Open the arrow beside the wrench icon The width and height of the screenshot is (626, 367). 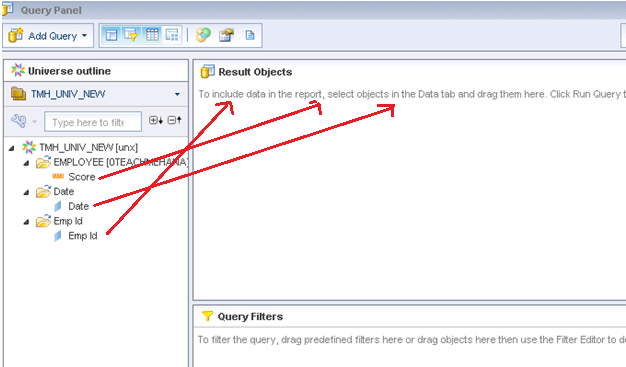click(x=35, y=121)
